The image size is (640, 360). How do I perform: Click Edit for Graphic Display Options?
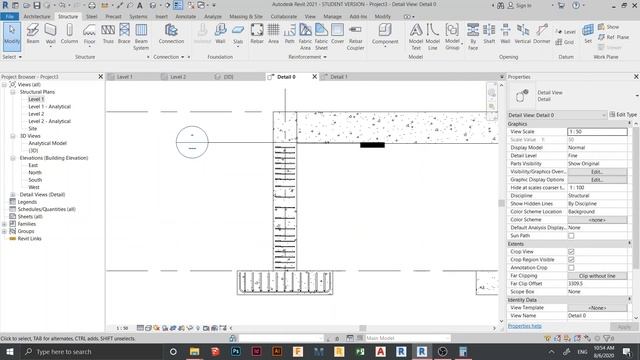(x=597, y=180)
